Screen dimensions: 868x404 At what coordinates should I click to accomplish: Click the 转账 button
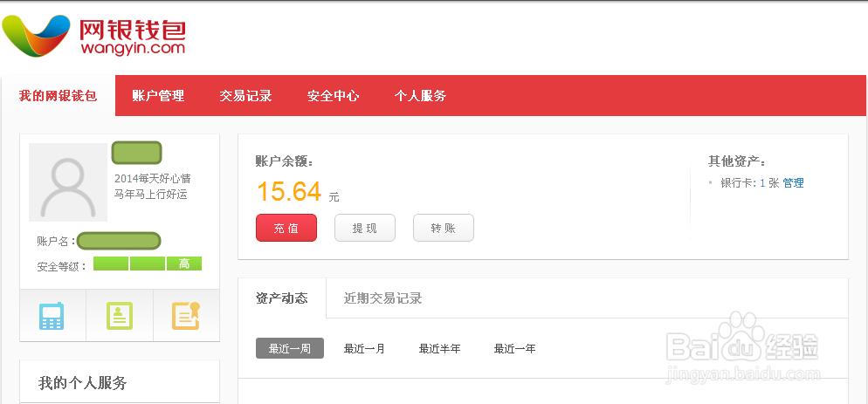[444, 228]
